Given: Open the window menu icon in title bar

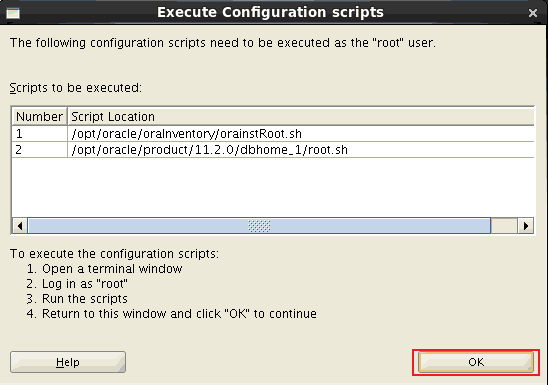Looking at the screenshot, I should click(x=13, y=13).
